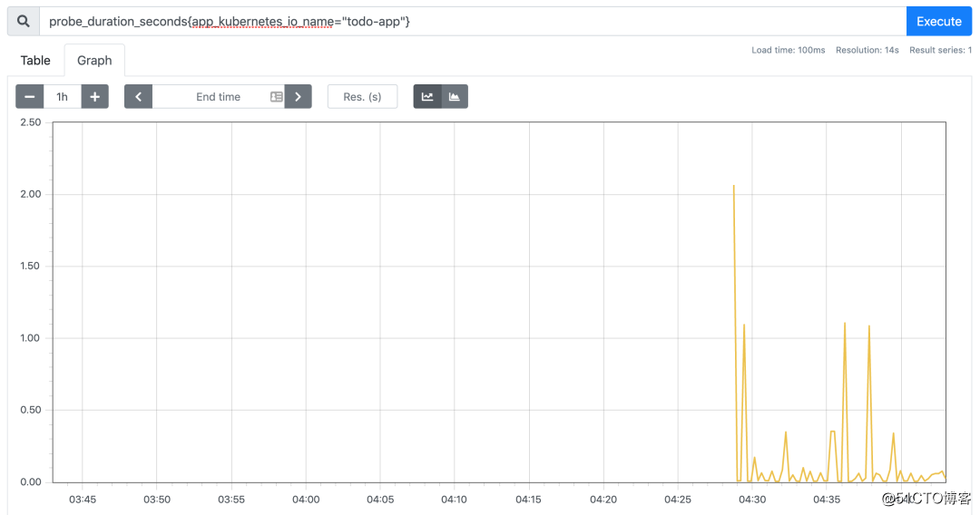Go back in time with left chevron
Image resolution: width=980 pixels, height=515 pixels.
pos(138,97)
